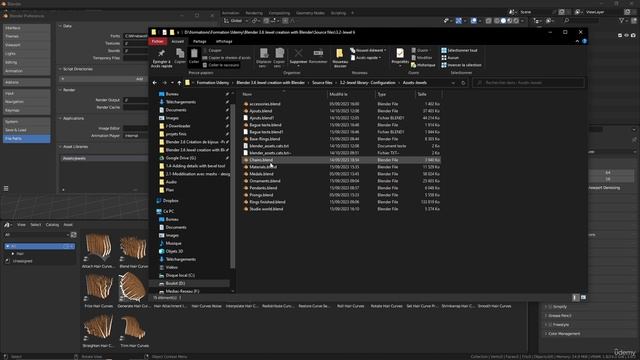Image resolution: width=640 pixels, height=360 pixels.
Task: Click the Pin to Quick access icon
Action: coord(161,53)
